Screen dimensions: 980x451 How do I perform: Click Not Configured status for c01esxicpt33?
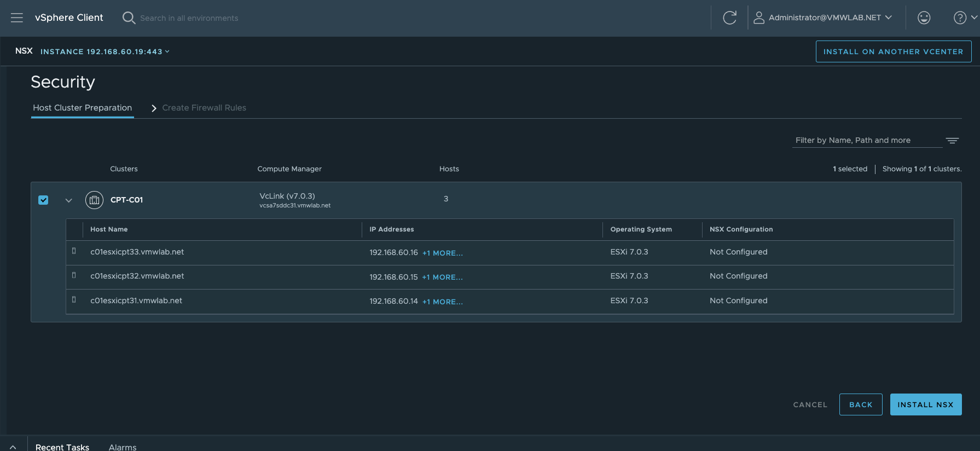point(739,252)
